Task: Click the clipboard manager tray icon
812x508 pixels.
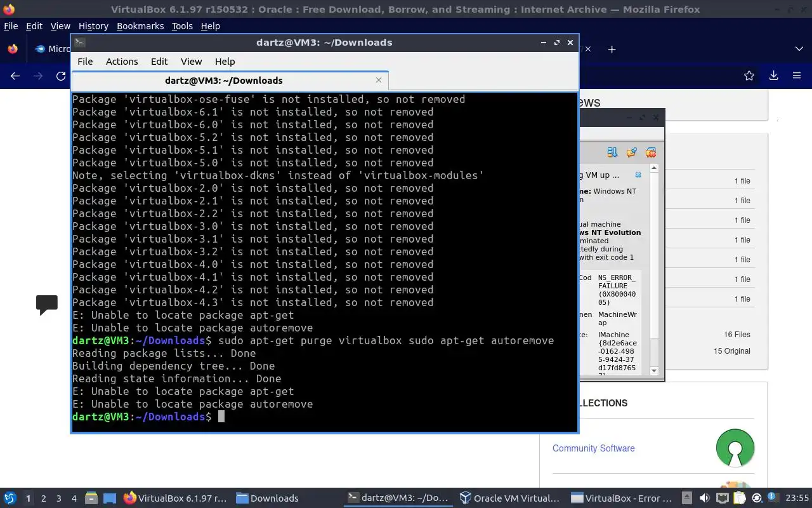Action: click(740, 498)
